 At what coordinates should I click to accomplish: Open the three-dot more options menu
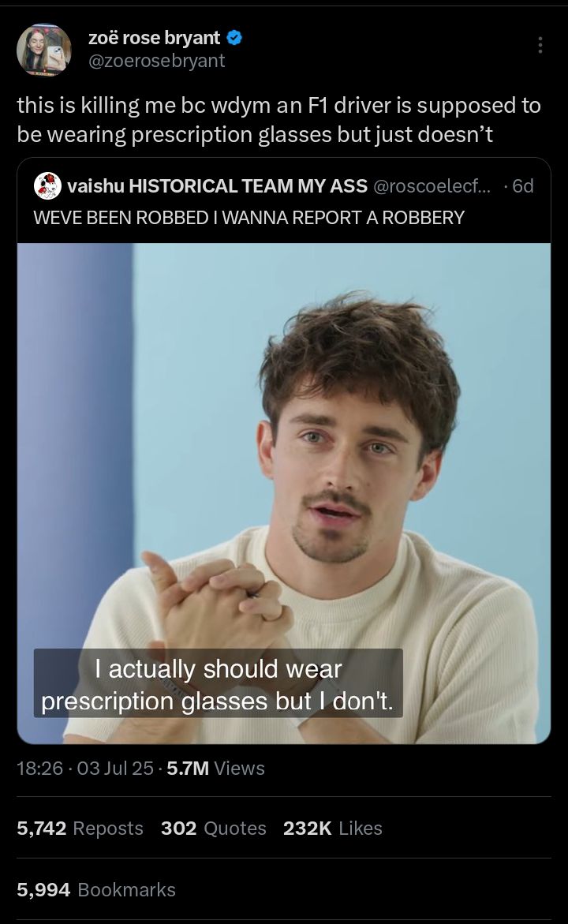pyautogui.click(x=540, y=46)
